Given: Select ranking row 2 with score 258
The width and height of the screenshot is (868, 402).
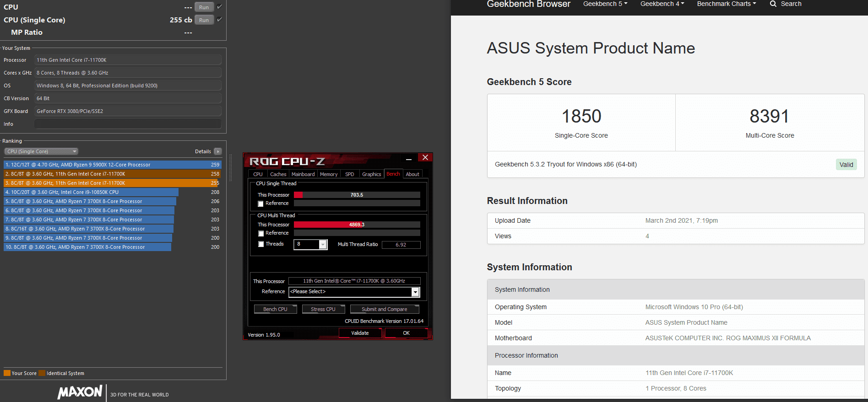Looking at the screenshot, I should pos(112,174).
